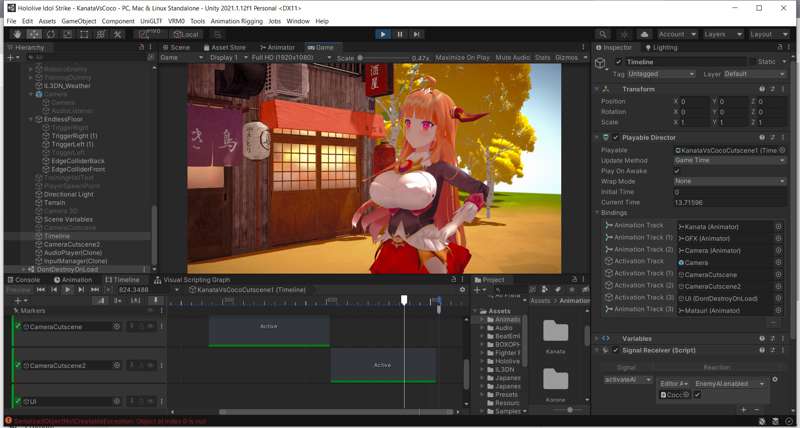Play the Timeline preview

68,290
